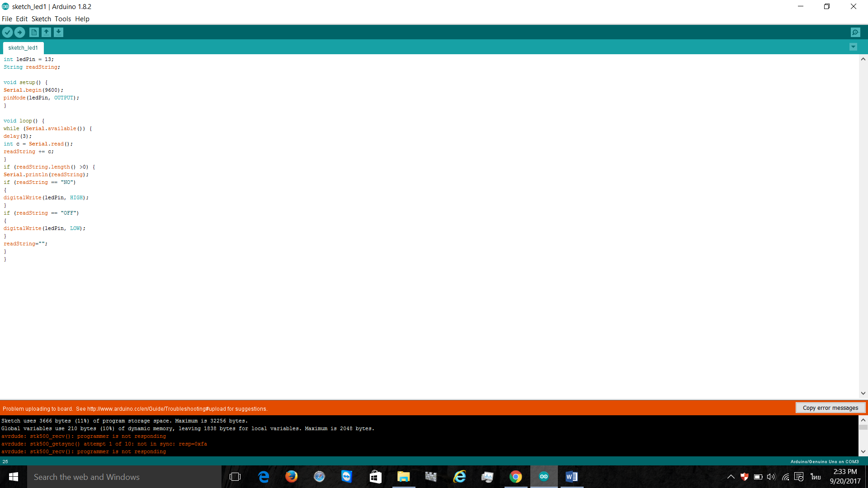Image resolution: width=868 pixels, height=488 pixels.
Task: Open the File menu
Action: 7,19
